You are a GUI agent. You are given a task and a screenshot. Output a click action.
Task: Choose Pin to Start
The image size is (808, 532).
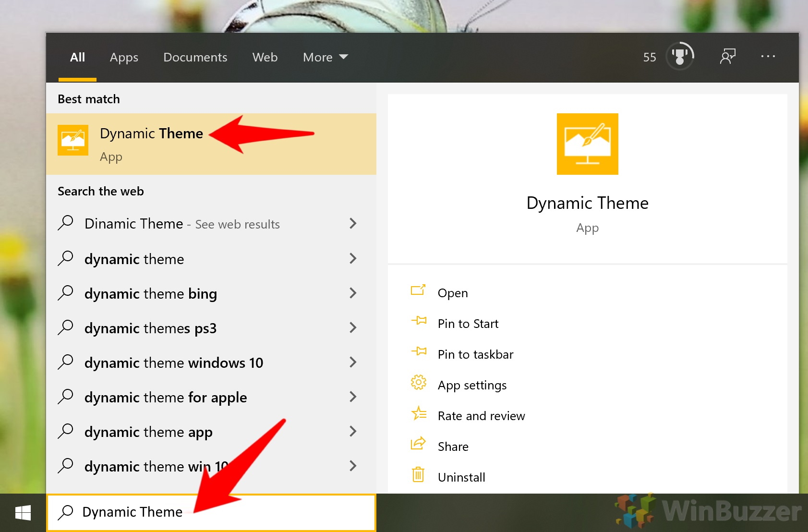[468, 324]
